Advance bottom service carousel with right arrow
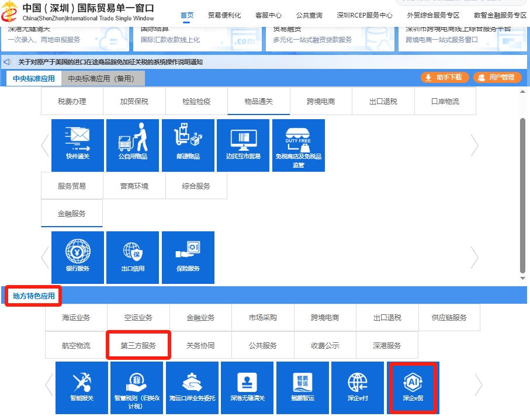 [x=479, y=386]
